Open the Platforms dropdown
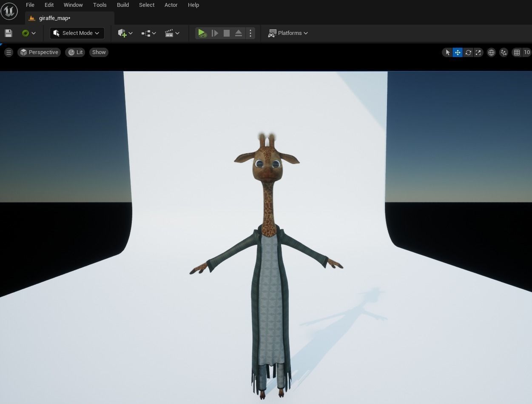 (x=288, y=33)
